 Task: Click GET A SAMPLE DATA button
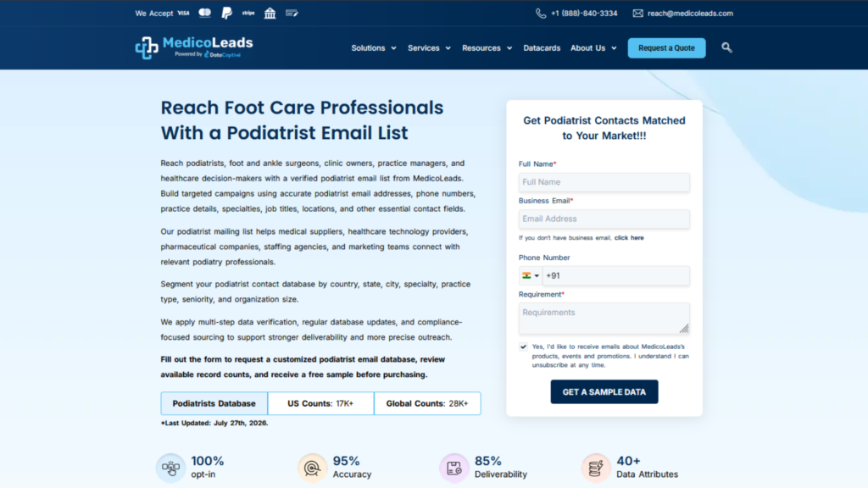pos(604,391)
